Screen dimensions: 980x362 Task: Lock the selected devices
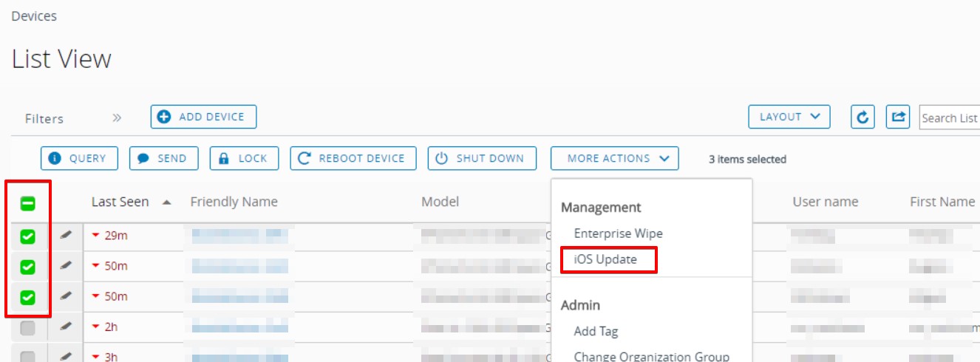click(x=244, y=158)
